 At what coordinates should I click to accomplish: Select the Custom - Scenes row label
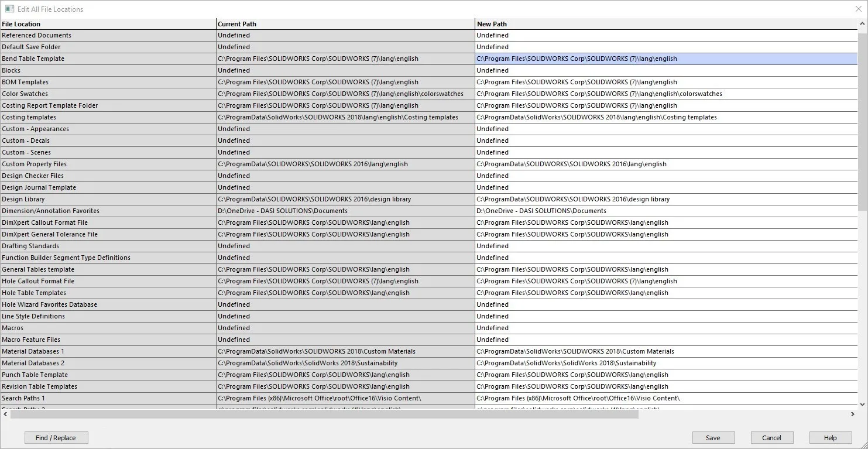coord(108,152)
